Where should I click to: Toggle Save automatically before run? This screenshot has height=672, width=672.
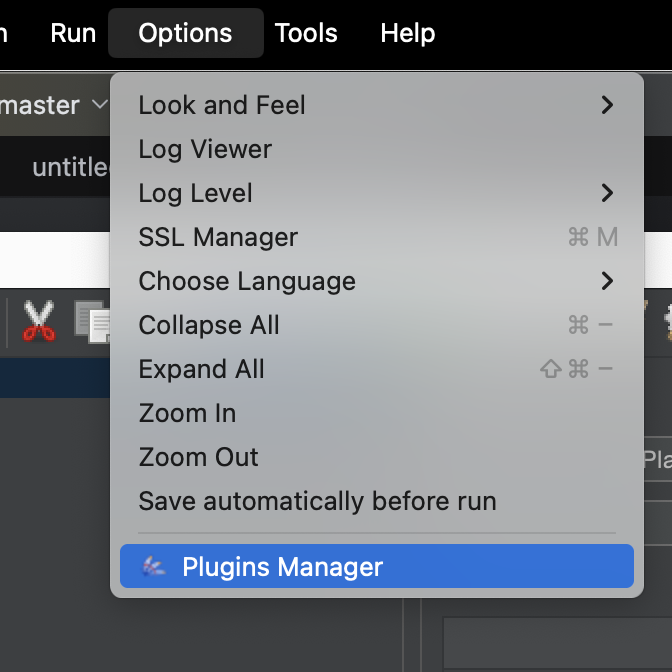[317, 501]
